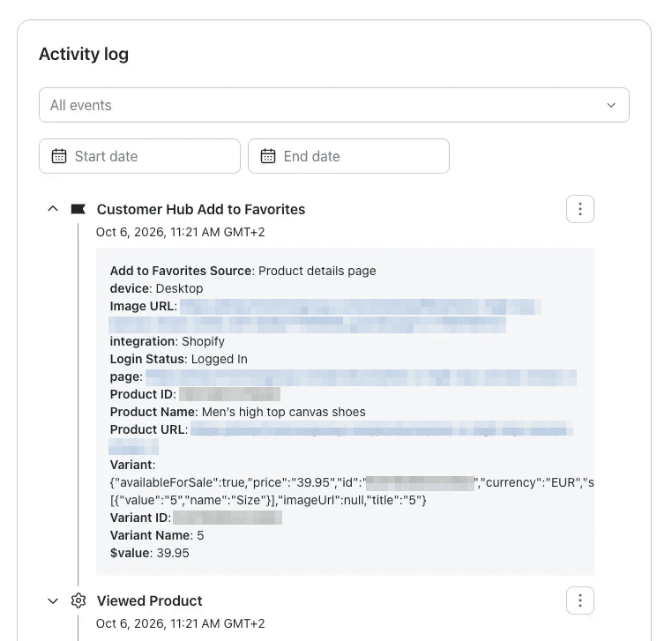Click the blurred Image URL link
Screen dimensions: 672x641
point(325,316)
